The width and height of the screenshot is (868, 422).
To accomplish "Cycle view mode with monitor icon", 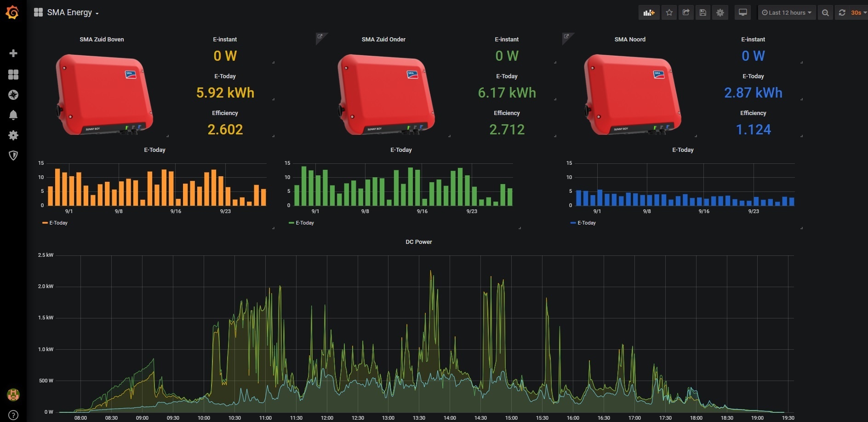I will [742, 12].
